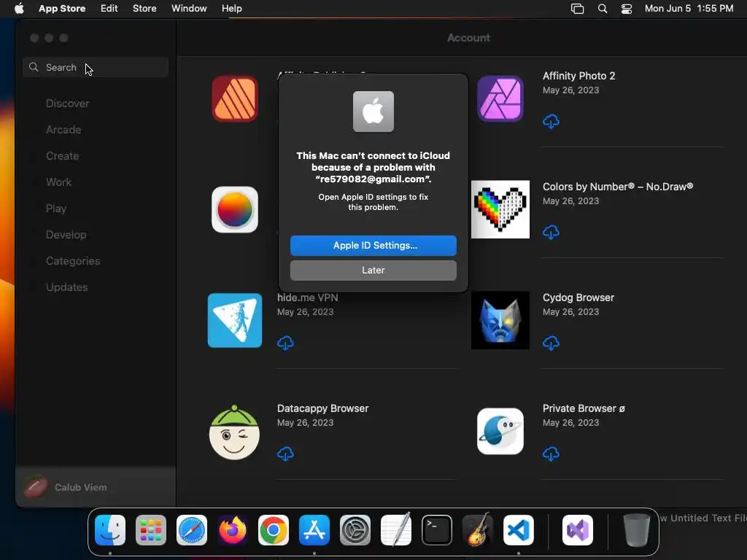747x560 pixels.
Task: Download Private Browser from iCloud
Action: 551,454
